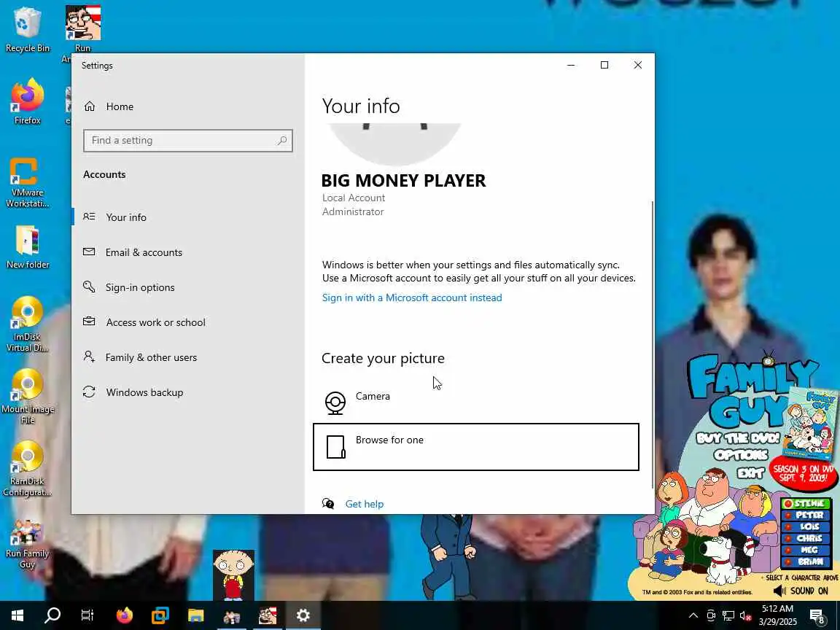Click the file icon beside Browse for one
Screen dimensions: 840x630
point(336,447)
